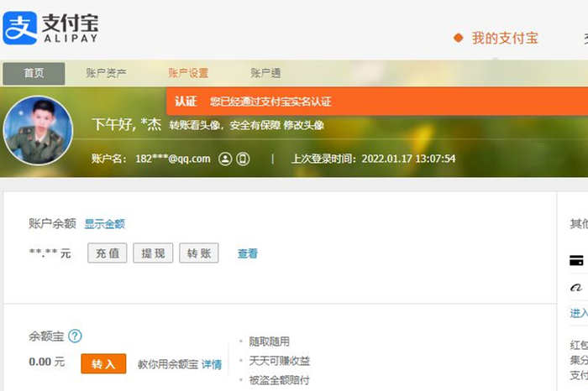Viewport: 588px width, 391px height.
Task: Click the 余额宝 help question mark icon
Action: [75, 336]
